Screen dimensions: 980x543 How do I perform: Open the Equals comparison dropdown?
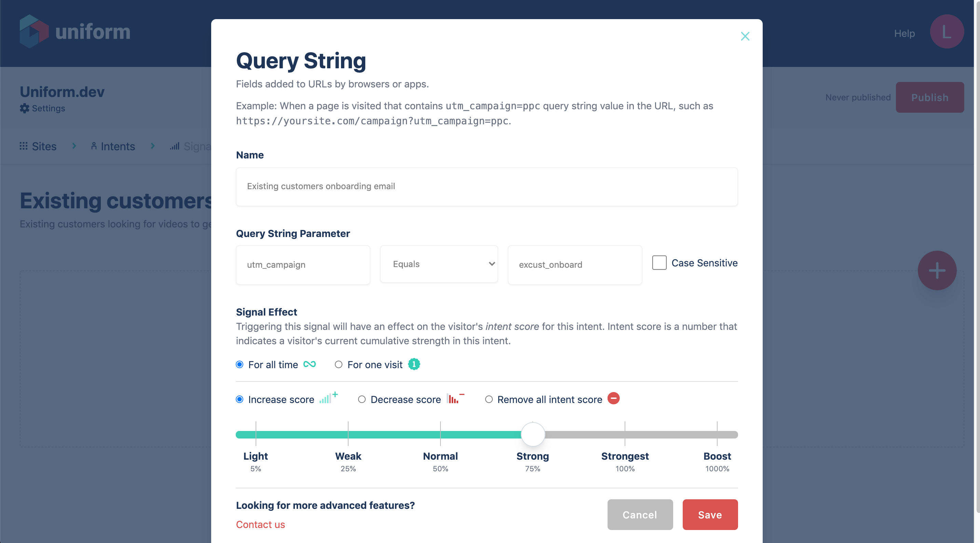439,264
